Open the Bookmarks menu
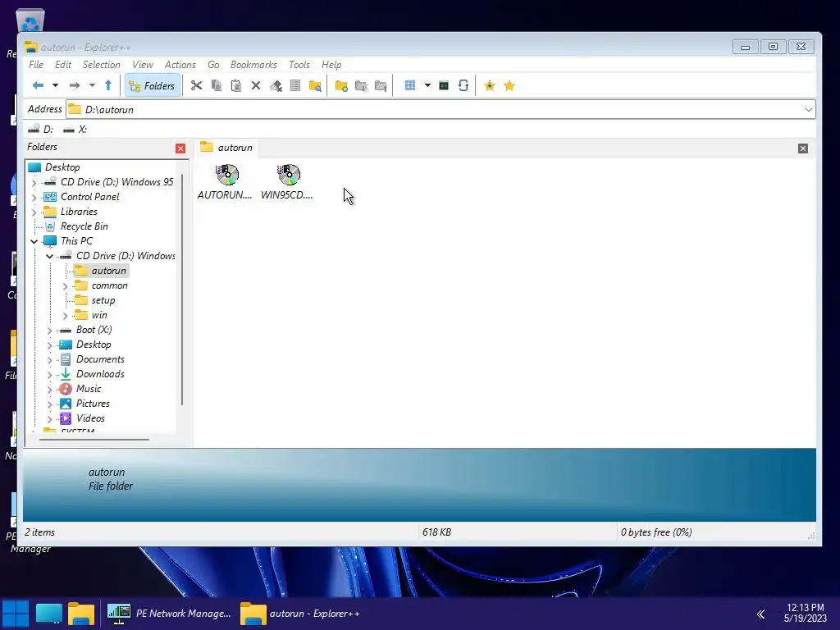 pos(253,64)
